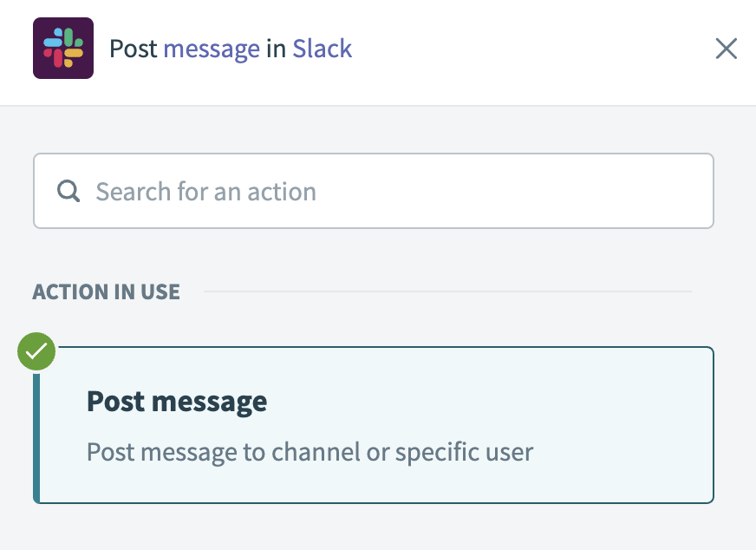Click the Post message bold title

(x=177, y=401)
